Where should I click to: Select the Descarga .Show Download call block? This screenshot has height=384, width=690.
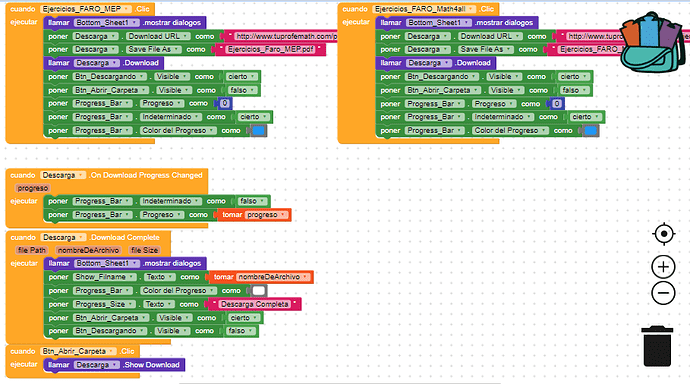tap(114, 365)
